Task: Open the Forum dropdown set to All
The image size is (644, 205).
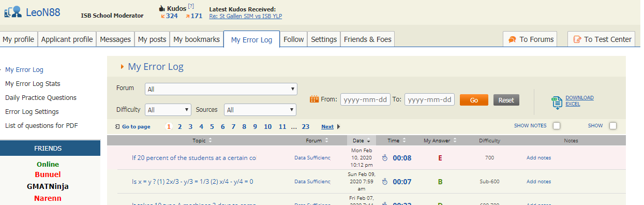Action: 221,89
